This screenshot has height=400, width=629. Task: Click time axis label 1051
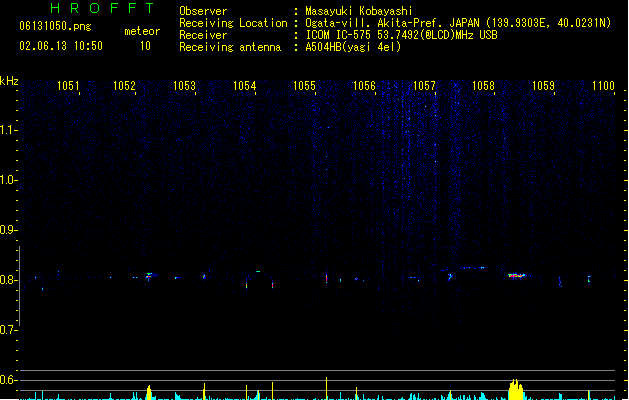[x=68, y=86]
